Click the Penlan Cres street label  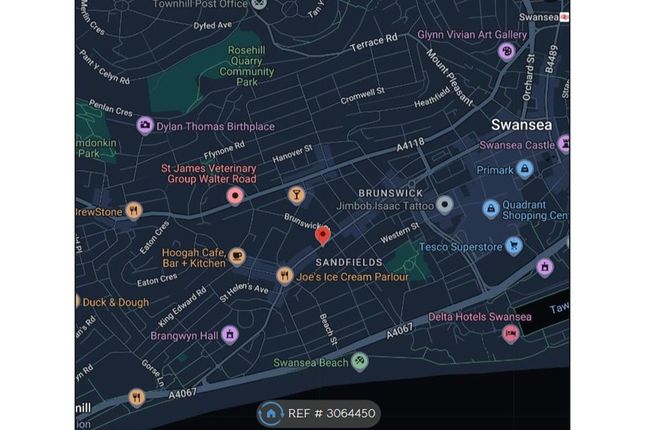111,108
